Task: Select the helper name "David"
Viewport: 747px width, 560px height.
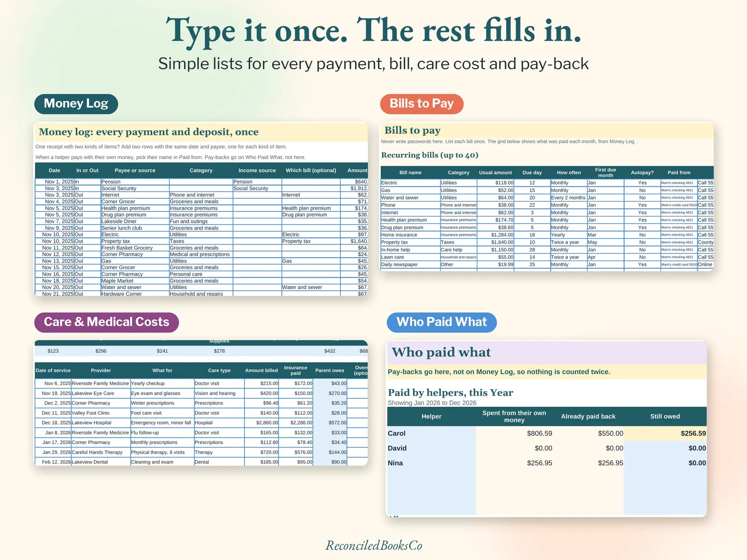Action: pyautogui.click(x=397, y=448)
